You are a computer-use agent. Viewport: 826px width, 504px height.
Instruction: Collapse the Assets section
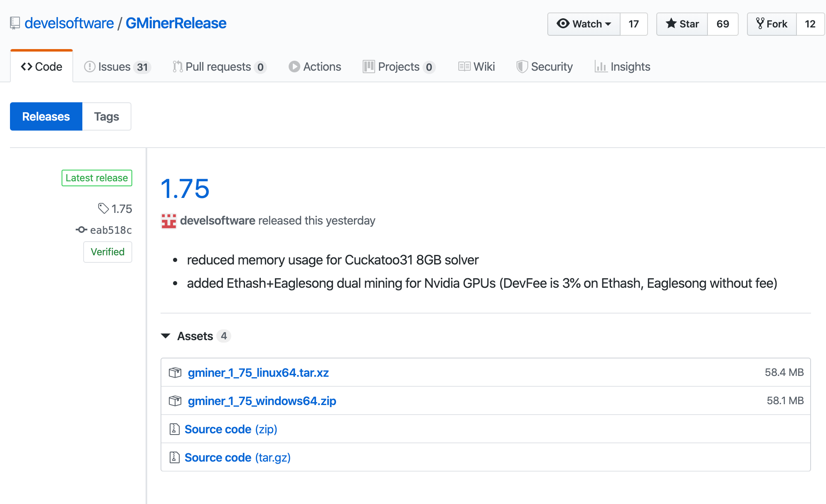pyautogui.click(x=166, y=336)
